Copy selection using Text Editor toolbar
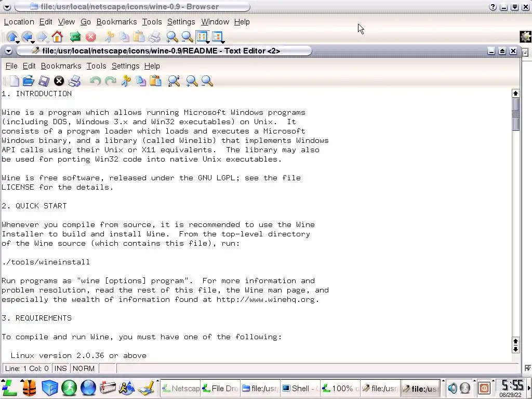 [140, 81]
